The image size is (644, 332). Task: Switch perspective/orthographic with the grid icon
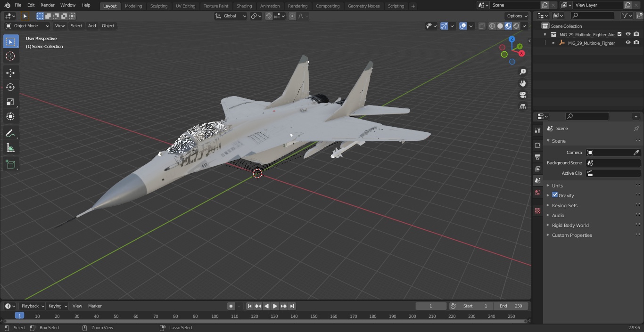522,106
